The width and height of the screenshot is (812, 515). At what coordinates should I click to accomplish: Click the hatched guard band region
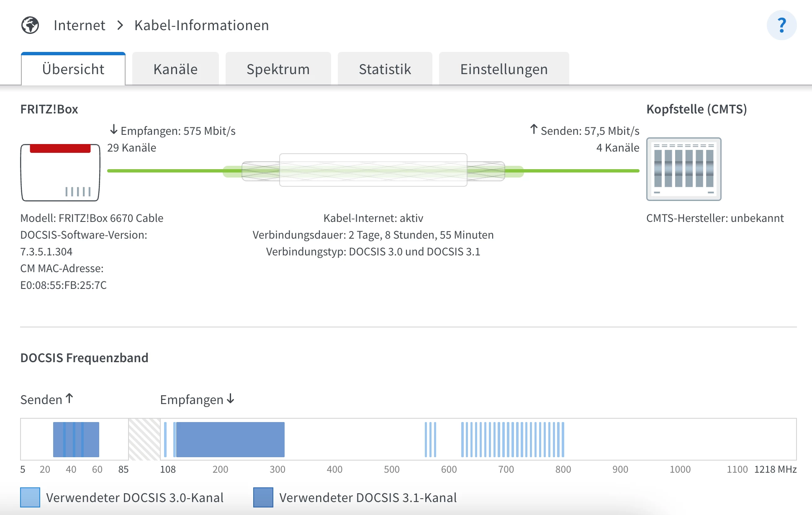tap(144, 440)
